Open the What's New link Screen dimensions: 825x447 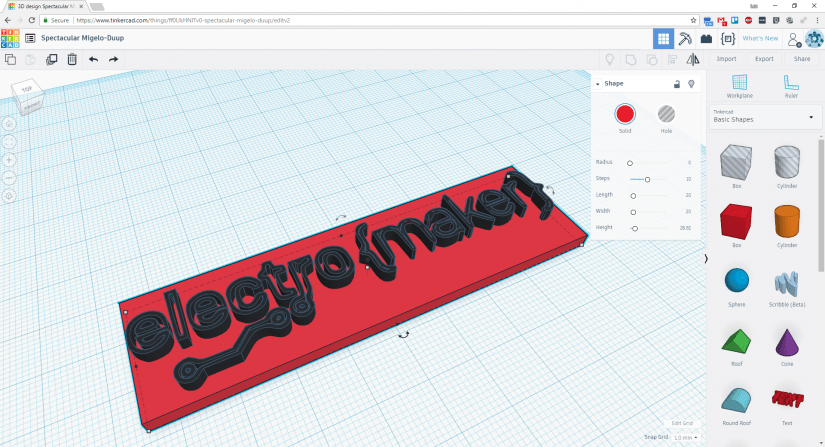coord(760,39)
